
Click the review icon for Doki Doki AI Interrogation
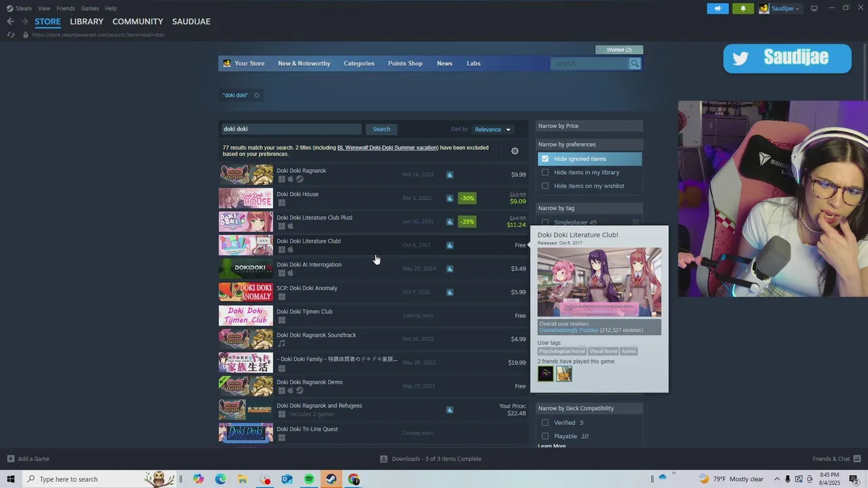tap(450, 268)
